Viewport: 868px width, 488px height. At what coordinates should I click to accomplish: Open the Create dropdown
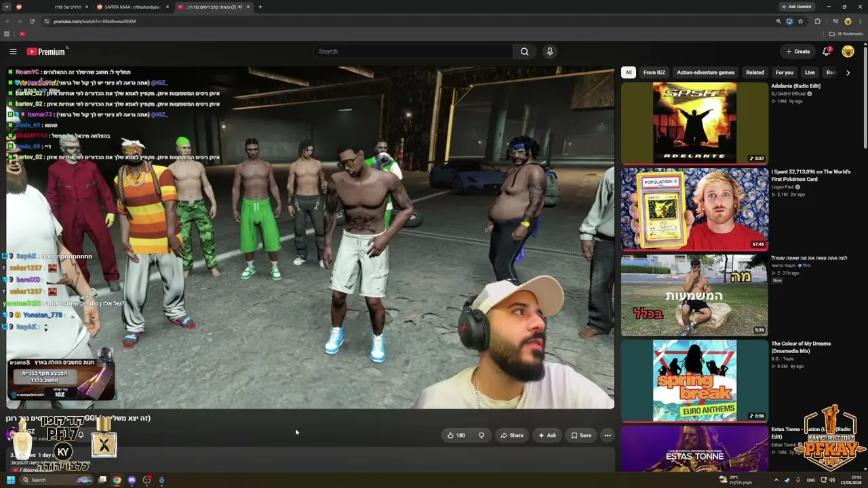point(797,52)
